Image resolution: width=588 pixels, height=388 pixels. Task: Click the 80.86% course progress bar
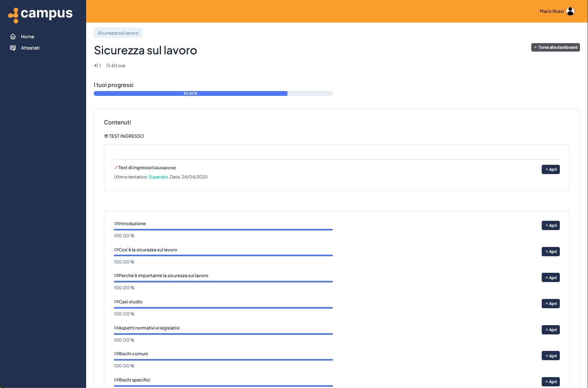(213, 93)
